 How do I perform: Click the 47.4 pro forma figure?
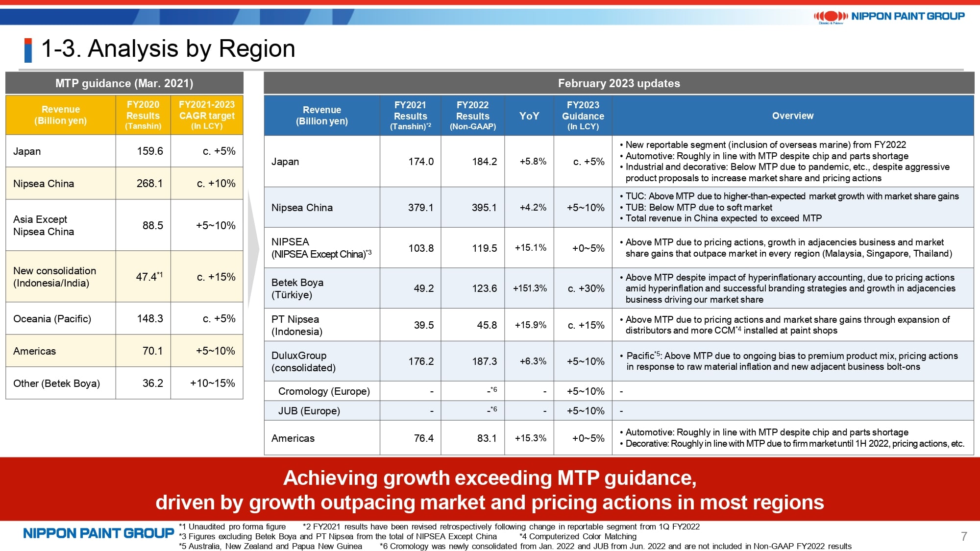tap(149, 277)
